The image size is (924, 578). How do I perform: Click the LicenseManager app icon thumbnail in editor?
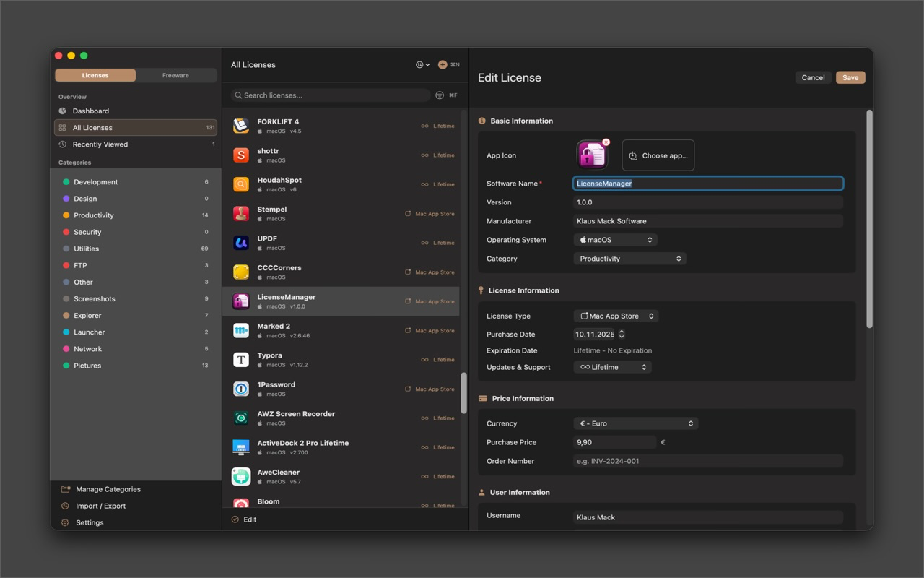coord(592,155)
